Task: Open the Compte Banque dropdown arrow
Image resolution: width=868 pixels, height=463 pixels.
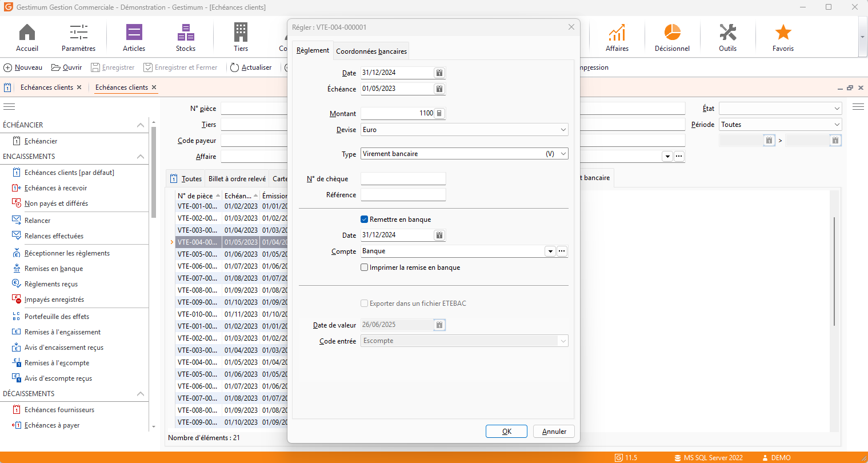Action: pyautogui.click(x=550, y=252)
